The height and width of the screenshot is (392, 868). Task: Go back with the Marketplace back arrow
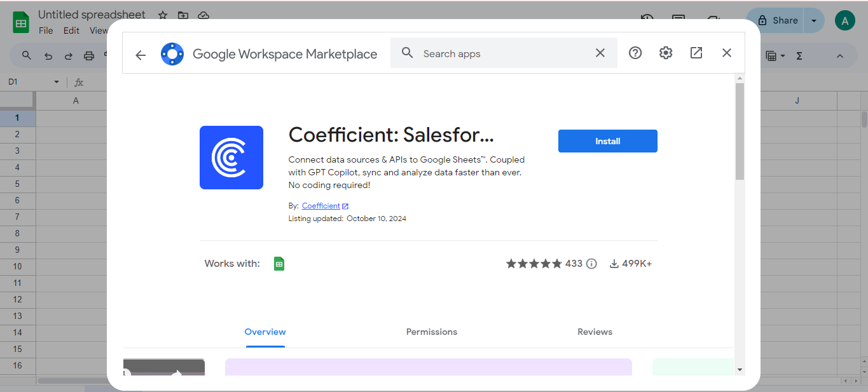141,55
